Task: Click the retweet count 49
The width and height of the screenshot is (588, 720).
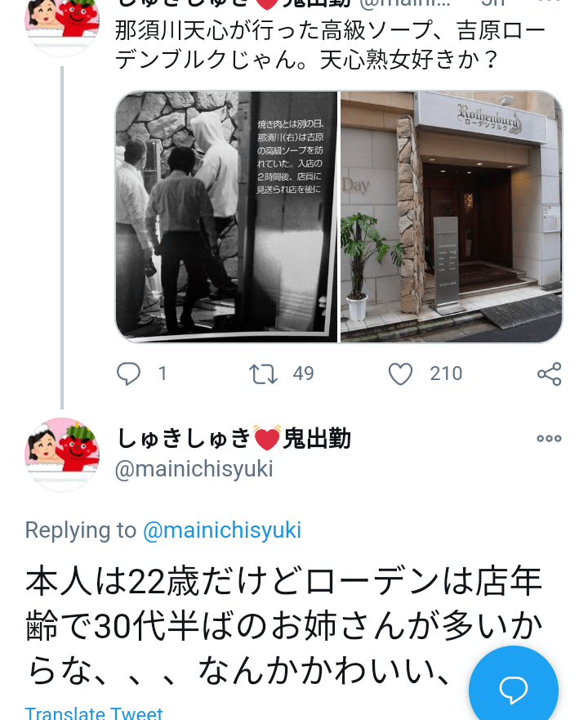Action: pyautogui.click(x=304, y=373)
